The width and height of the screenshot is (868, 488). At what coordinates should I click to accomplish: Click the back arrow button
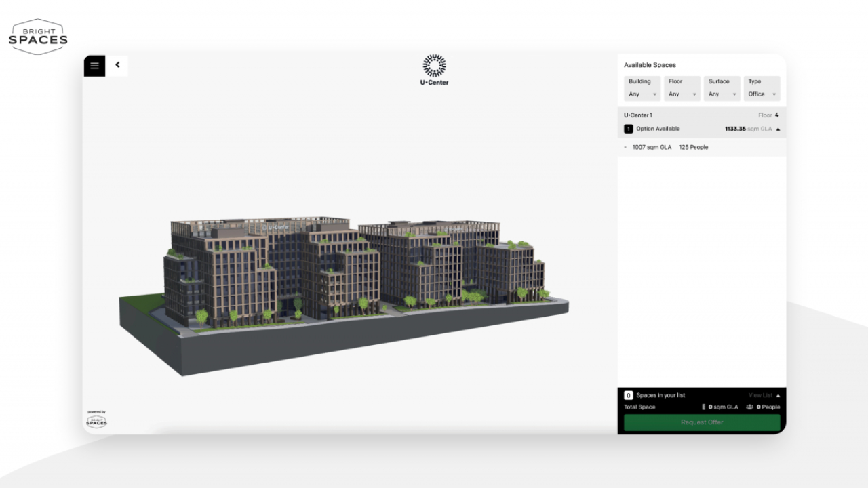(x=117, y=65)
